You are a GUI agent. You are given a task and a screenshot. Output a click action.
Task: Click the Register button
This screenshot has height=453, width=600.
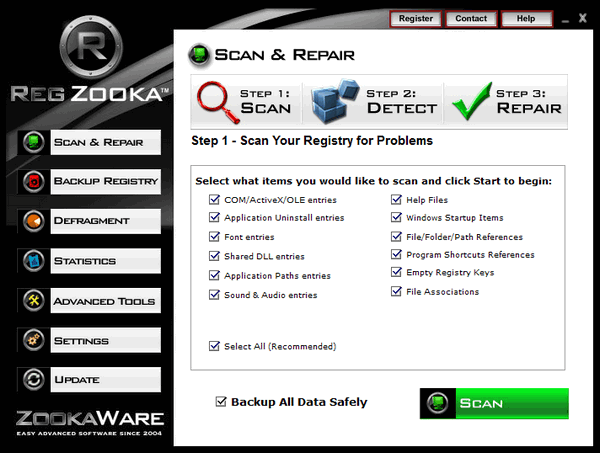pyautogui.click(x=416, y=18)
